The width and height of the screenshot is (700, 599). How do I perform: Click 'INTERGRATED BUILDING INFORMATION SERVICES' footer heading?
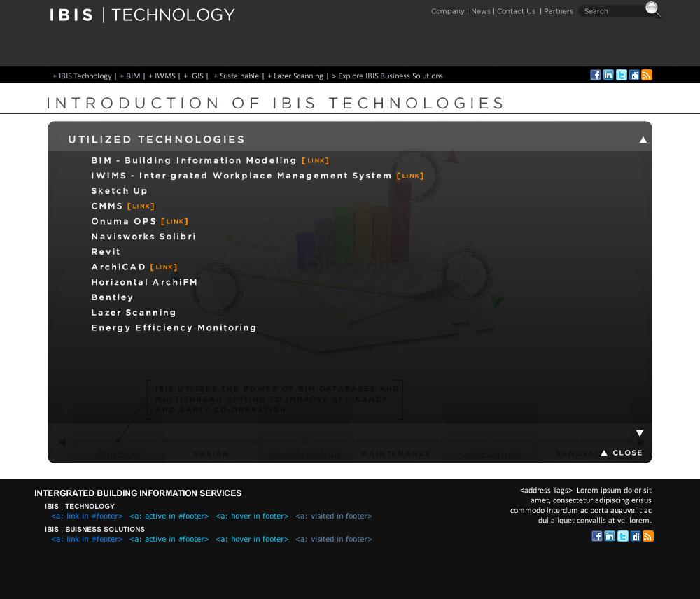(x=138, y=493)
